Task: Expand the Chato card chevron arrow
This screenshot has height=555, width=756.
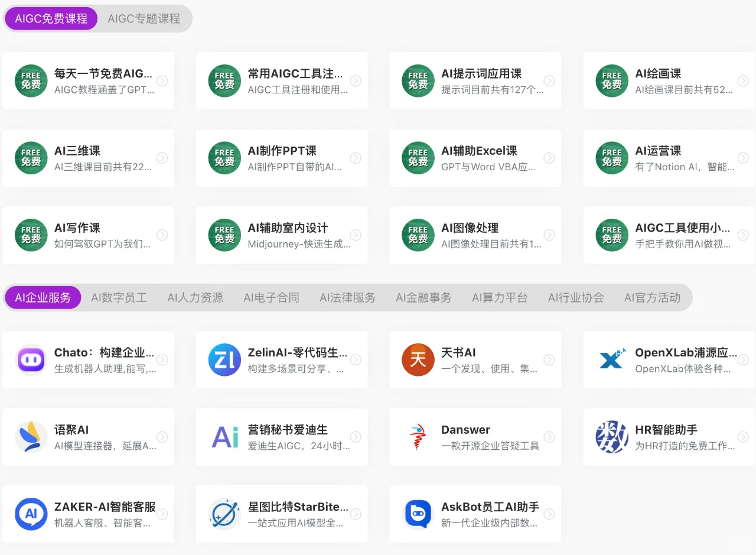Action: coord(162,359)
